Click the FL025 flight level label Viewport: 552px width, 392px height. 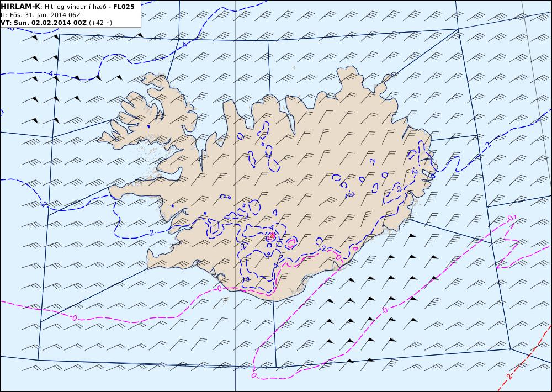pos(124,7)
